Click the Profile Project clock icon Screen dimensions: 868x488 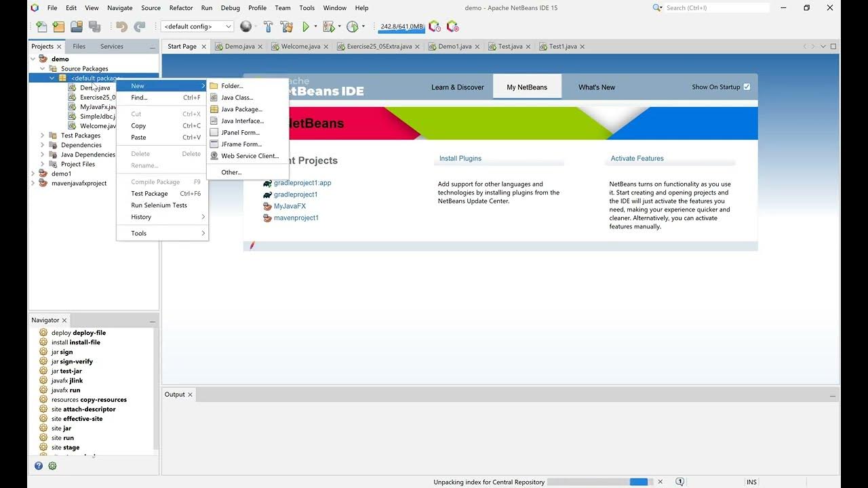click(x=352, y=26)
